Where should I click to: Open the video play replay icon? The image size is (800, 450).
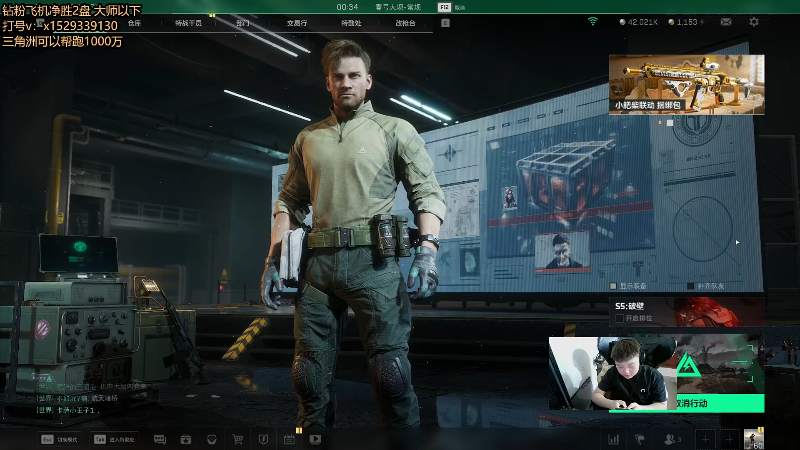(315, 439)
